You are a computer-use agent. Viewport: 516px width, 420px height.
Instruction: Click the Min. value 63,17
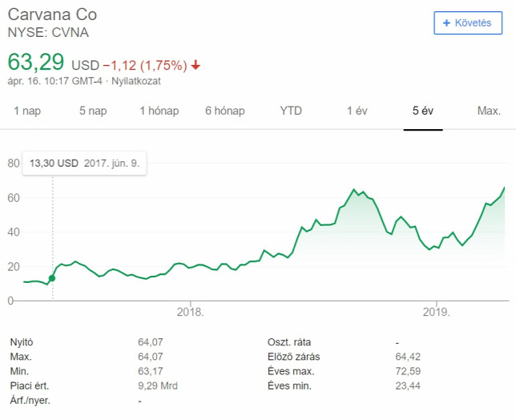(151, 371)
